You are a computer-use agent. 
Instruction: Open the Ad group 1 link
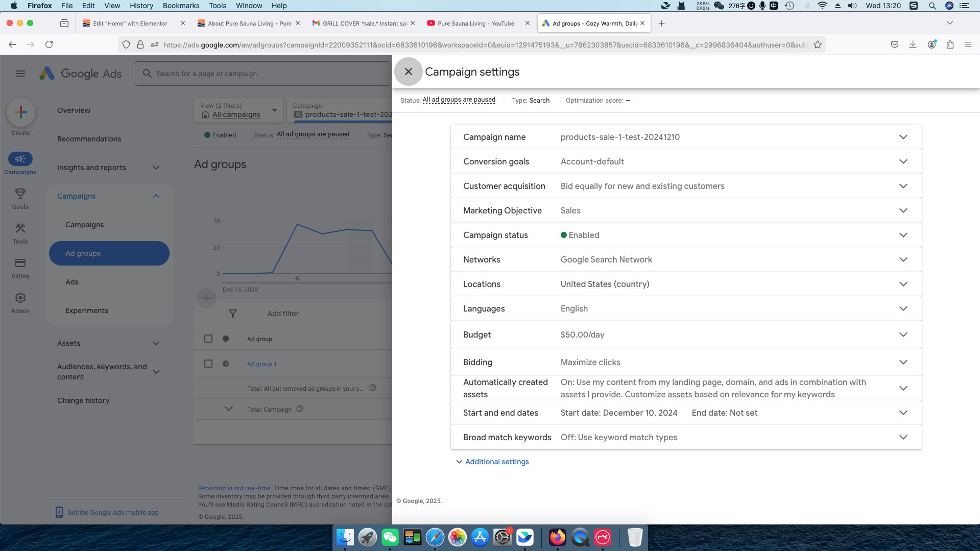(261, 364)
